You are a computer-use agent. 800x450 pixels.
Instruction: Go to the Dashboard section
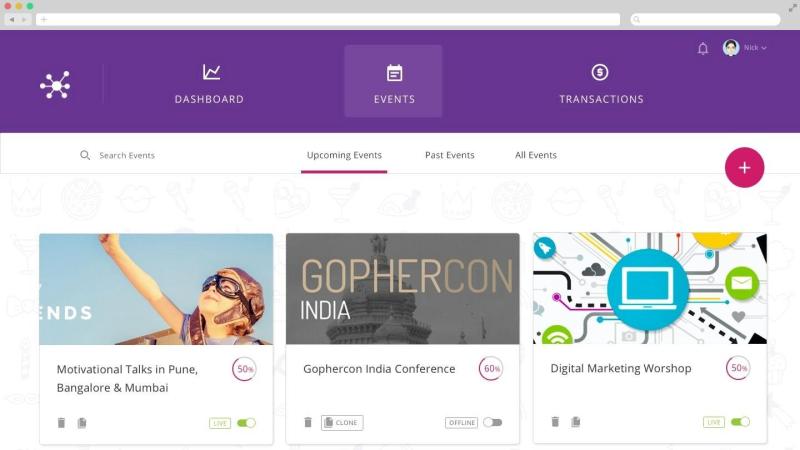pyautogui.click(x=209, y=82)
